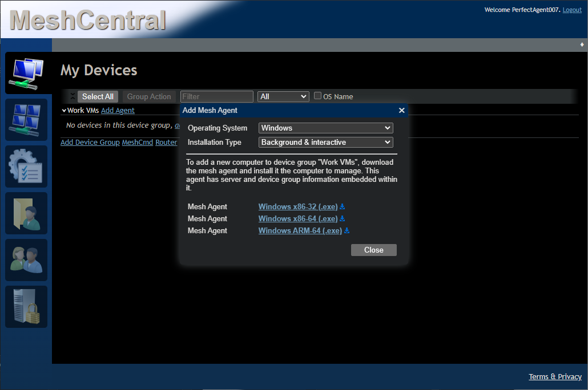Open the Operating System dropdown
Viewport: 588px width, 390px height.
(325, 128)
